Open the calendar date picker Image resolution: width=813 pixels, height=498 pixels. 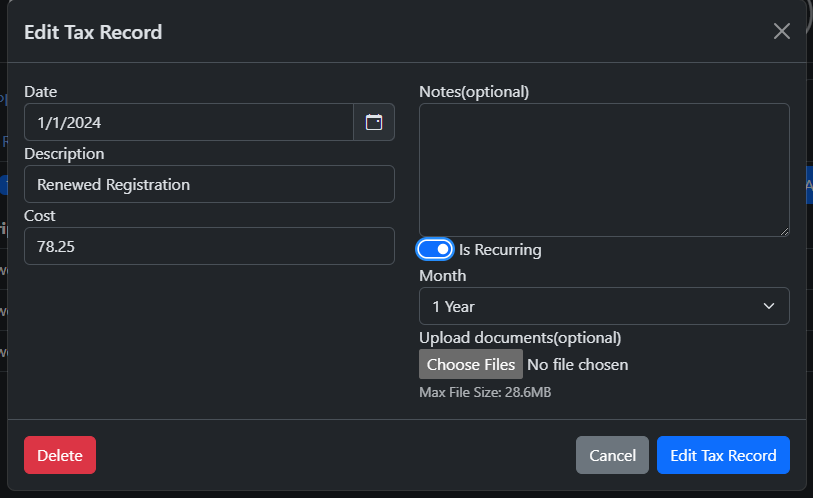[374, 122]
